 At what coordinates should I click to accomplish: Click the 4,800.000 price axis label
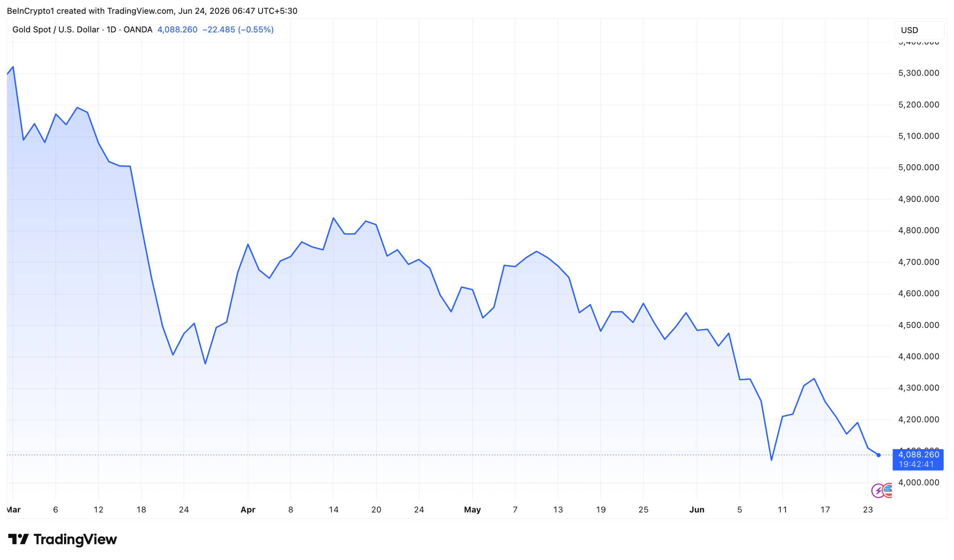[x=919, y=231]
